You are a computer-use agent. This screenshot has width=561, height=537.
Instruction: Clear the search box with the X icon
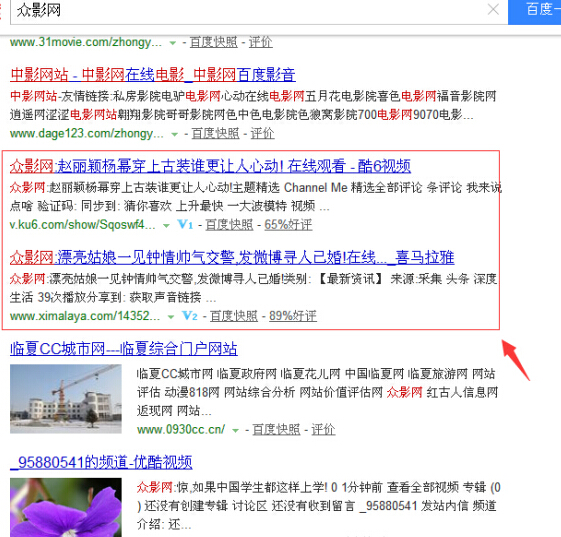point(493,9)
